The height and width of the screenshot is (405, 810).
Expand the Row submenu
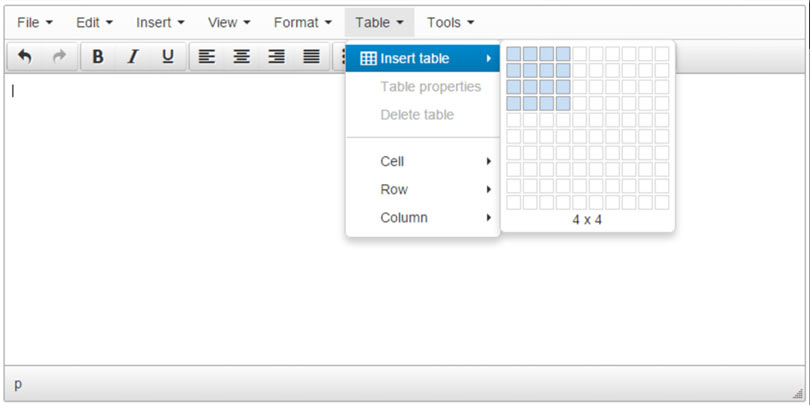[423, 190]
